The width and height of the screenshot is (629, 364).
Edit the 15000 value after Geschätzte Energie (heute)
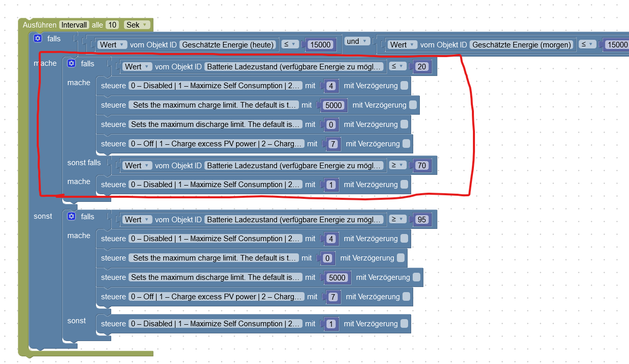[321, 45]
